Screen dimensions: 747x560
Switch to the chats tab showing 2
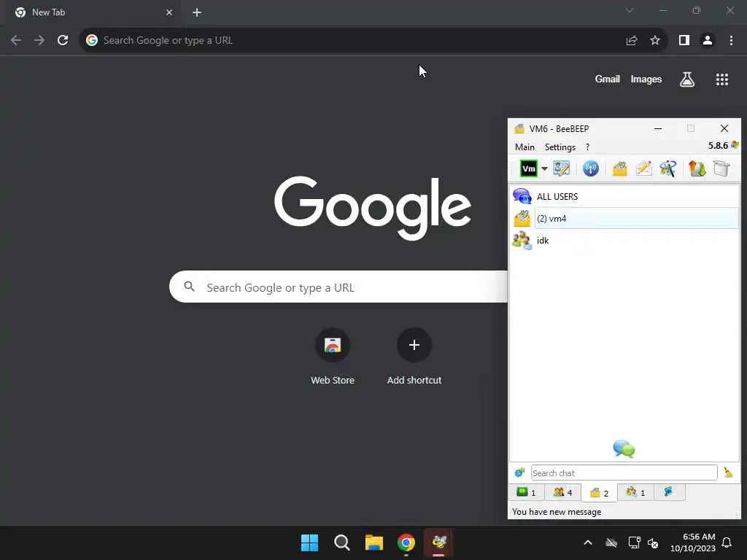coord(599,492)
